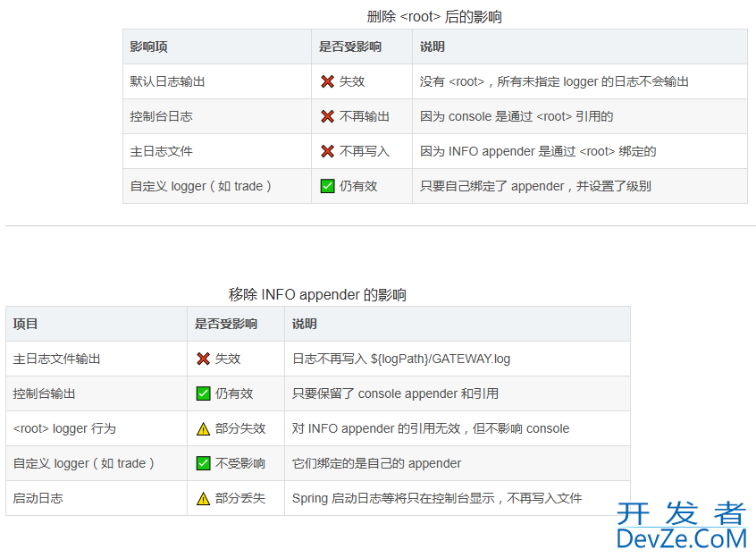Click the 项目 column header in the lower table
Image resolution: width=756 pixels, height=558 pixels.
coord(26,324)
